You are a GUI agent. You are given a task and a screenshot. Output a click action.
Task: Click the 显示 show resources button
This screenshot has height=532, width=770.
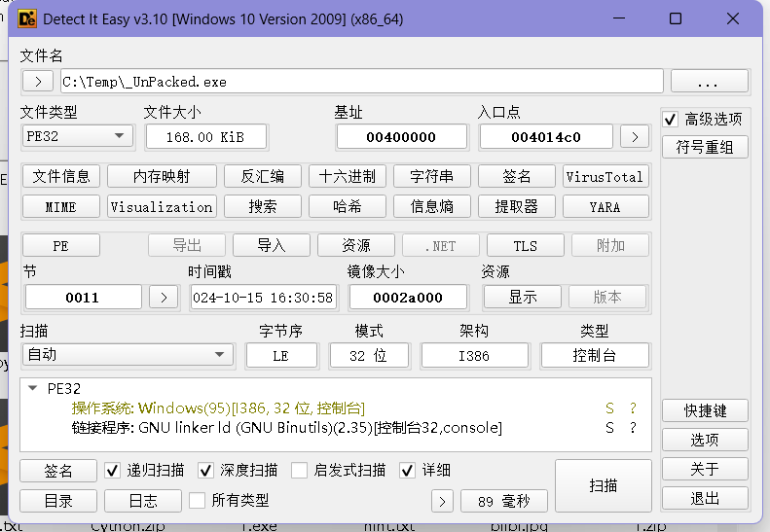tap(523, 297)
